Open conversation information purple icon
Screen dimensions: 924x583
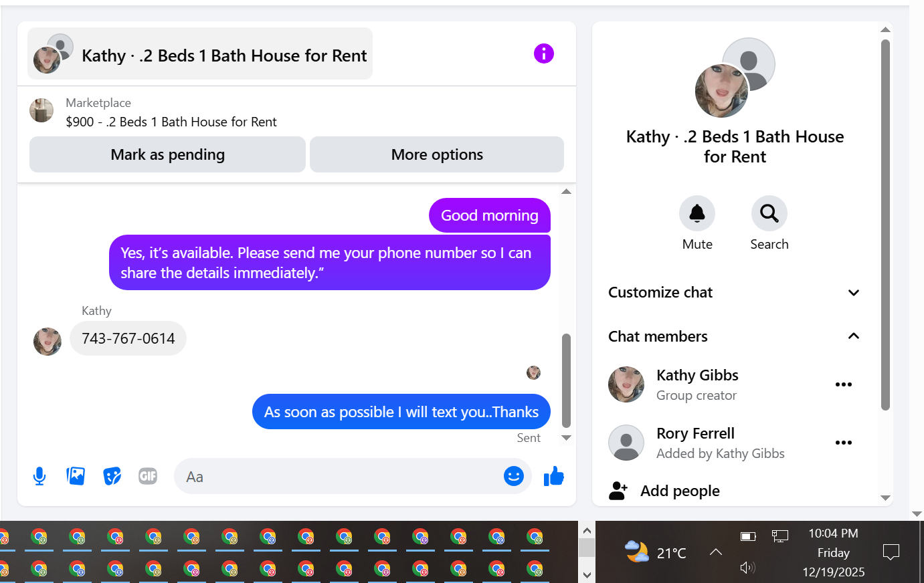(543, 53)
